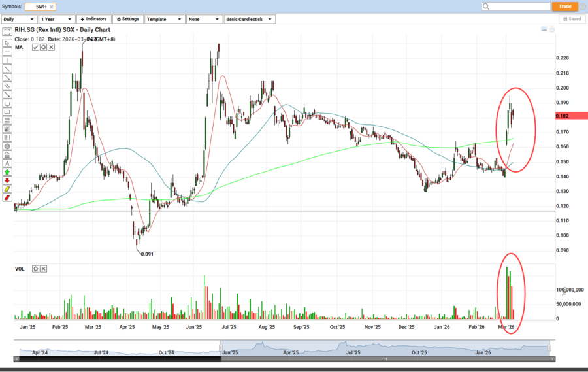The image size is (588, 372).
Task: Choose the arc drawing tool
Action: coord(7,103)
